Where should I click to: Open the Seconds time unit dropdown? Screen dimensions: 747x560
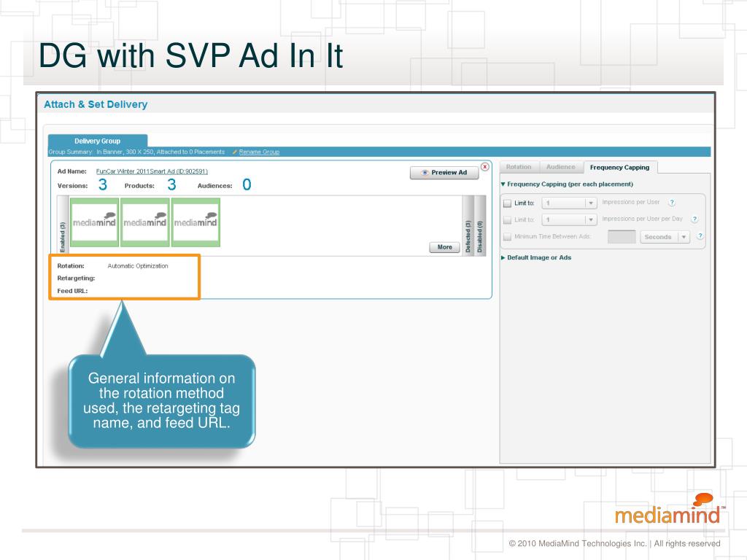[665, 237]
